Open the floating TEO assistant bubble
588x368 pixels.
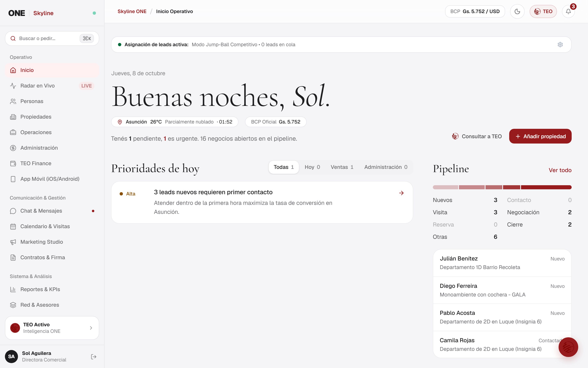[x=568, y=347]
